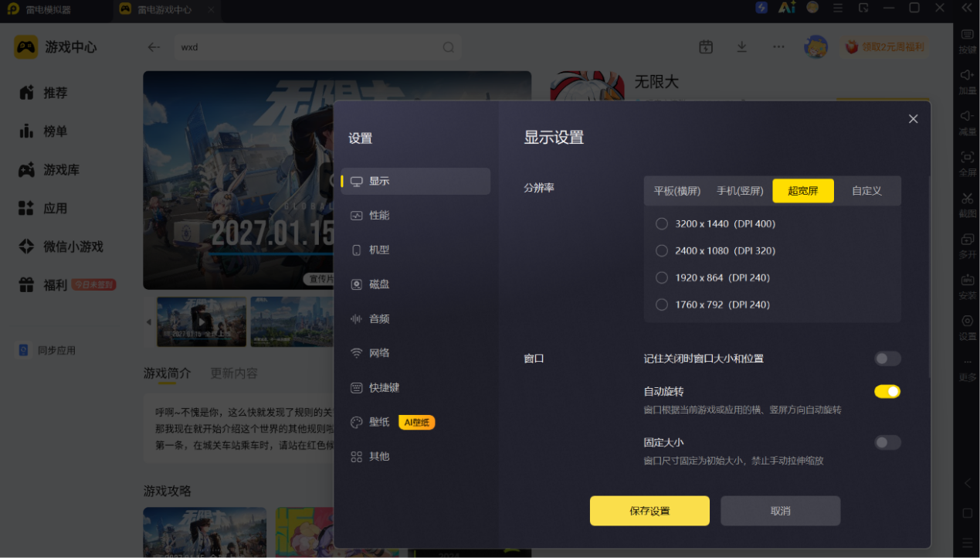Choose 1920 x 864 (DPI 240) resolution
The height and width of the screenshot is (558, 980).
pos(713,277)
